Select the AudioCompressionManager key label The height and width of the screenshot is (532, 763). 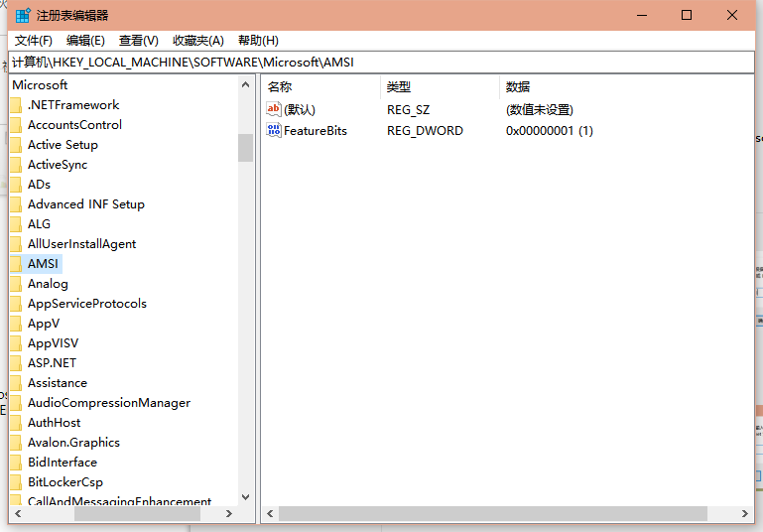(x=109, y=403)
